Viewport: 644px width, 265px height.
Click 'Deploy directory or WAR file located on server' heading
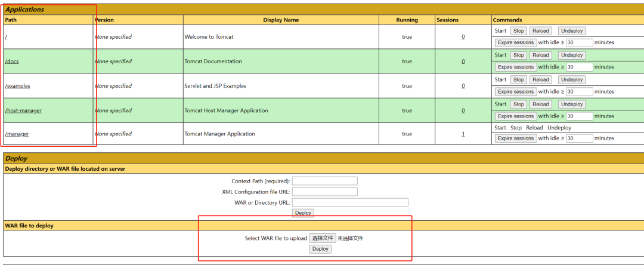(65, 169)
